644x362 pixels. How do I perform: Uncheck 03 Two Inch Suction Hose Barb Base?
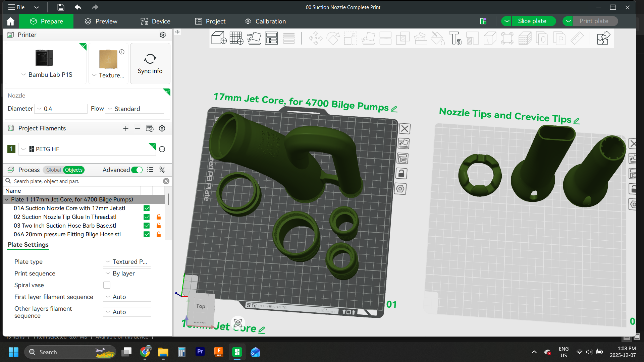[x=147, y=226]
